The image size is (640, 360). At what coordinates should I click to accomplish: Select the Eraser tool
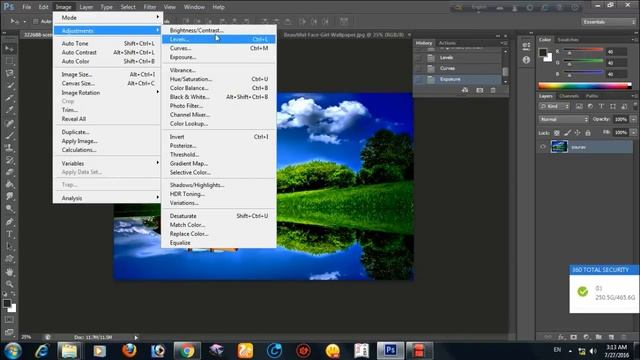pyautogui.click(x=9, y=172)
